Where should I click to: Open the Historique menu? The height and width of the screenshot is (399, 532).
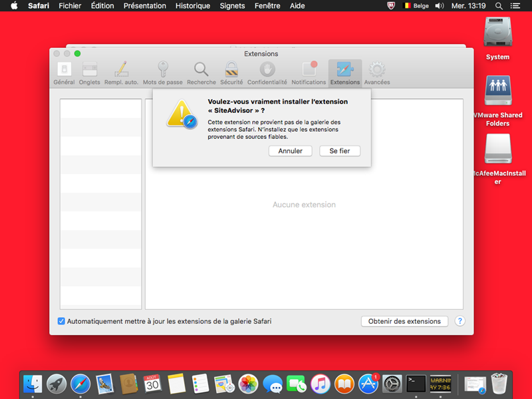pyautogui.click(x=193, y=6)
